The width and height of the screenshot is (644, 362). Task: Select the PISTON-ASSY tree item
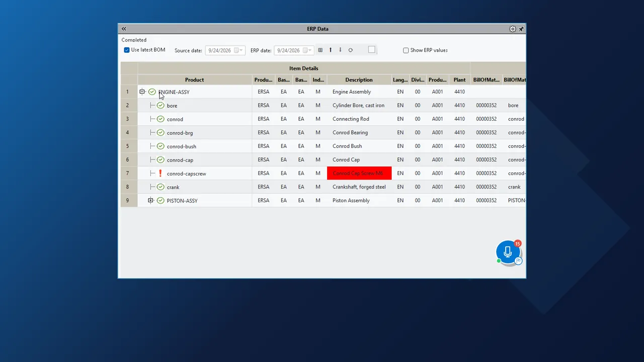(x=182, y=201)
